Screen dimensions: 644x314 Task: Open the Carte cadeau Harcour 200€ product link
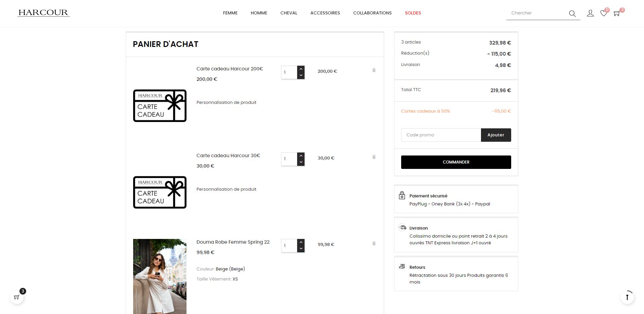230,69
